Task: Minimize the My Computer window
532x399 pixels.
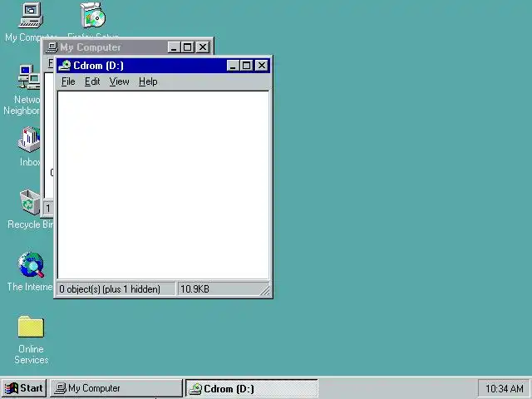Action: point(174,47)
